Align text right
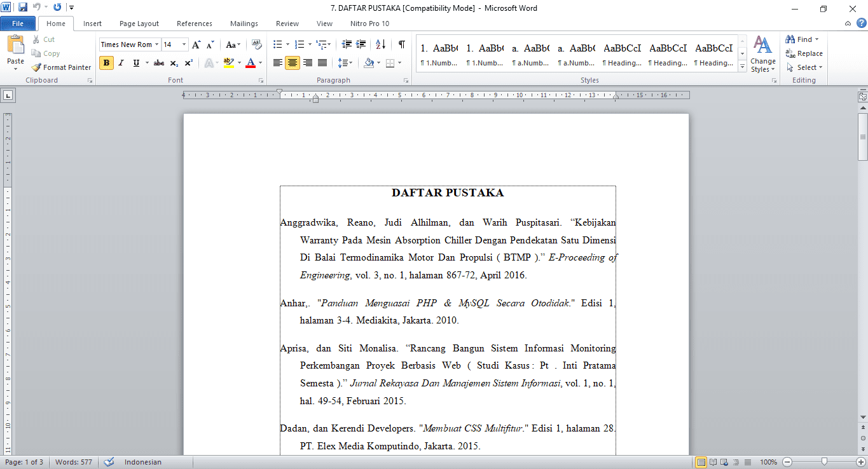 (308, 63)
